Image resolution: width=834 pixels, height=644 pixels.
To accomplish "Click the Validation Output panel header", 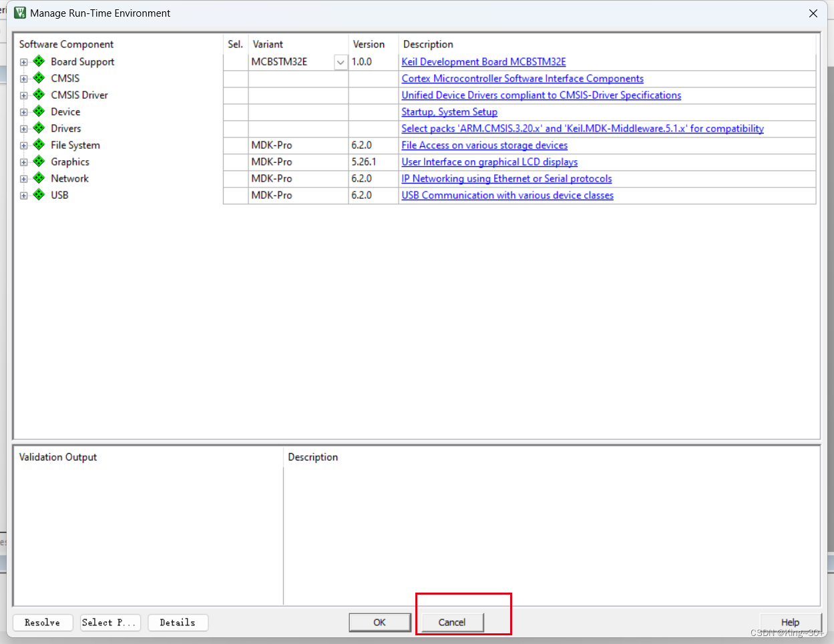I will [58, 457].
